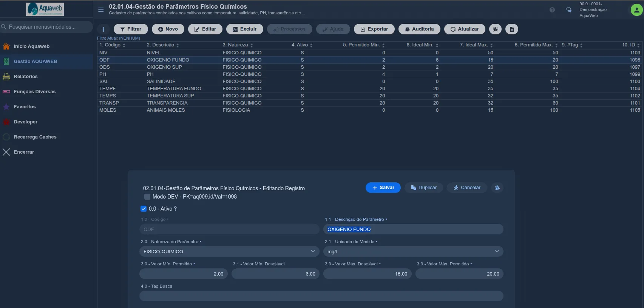Click the Valor Mín. Permitido field
Viewport: 644px width, 308px height.
coord(184,274)
